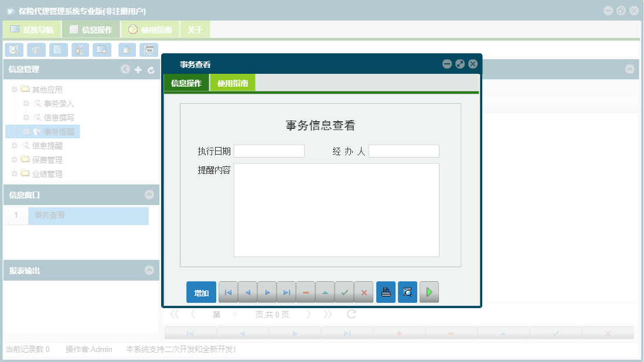
Task: Click background pager first page double-arrow
Action: coord(175,315)
